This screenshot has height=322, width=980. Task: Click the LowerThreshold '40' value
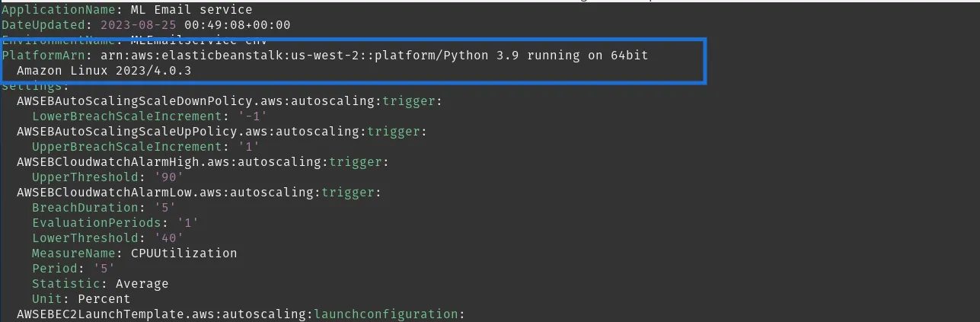point(168,238)
